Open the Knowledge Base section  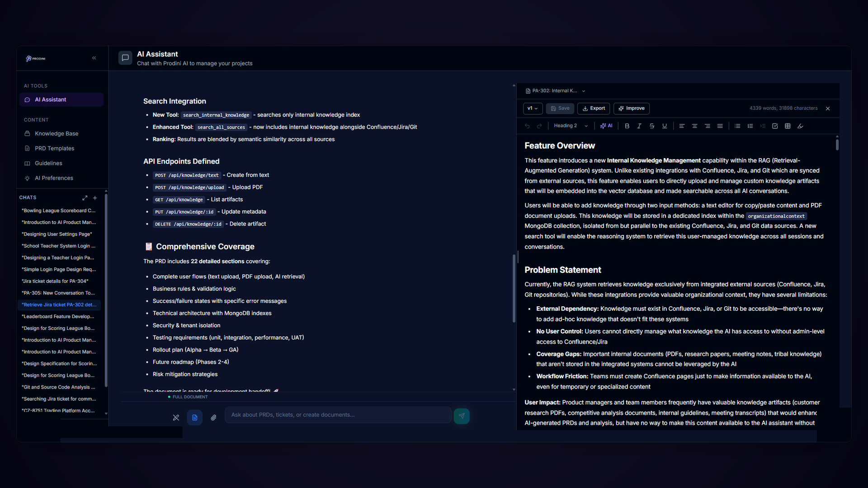coord(56,133)
